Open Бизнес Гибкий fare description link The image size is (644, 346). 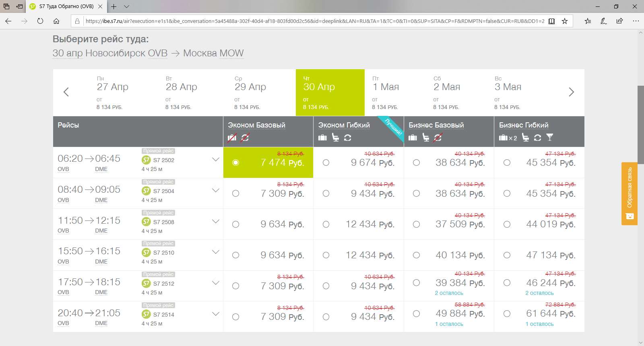coord(524,125)
